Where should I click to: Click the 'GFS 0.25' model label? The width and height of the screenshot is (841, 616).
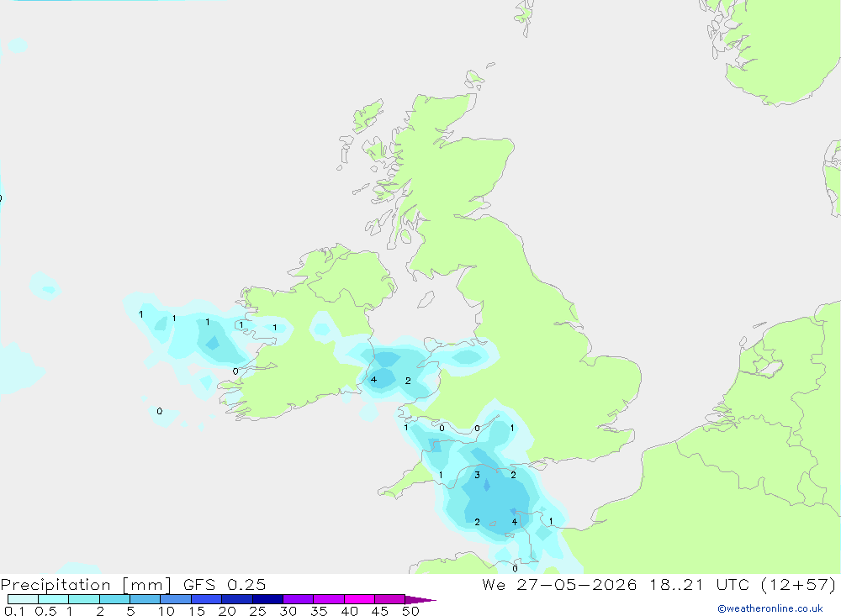coord(225,585)
